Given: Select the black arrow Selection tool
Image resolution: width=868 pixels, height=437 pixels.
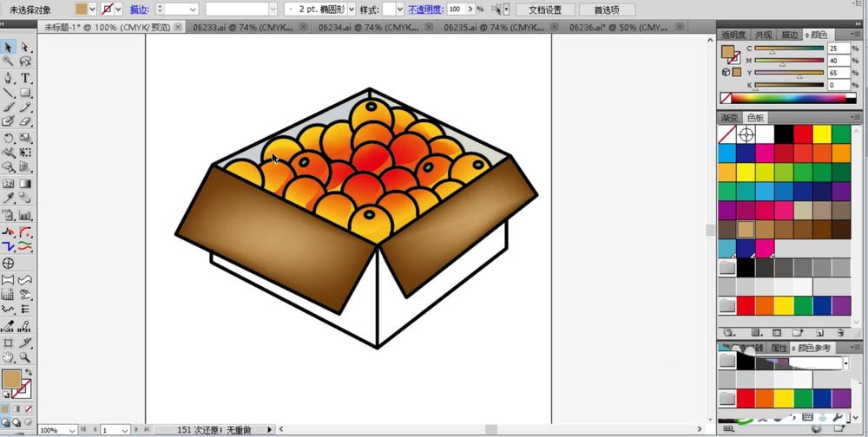Looking at the screenshot, I should coord(8,47).
